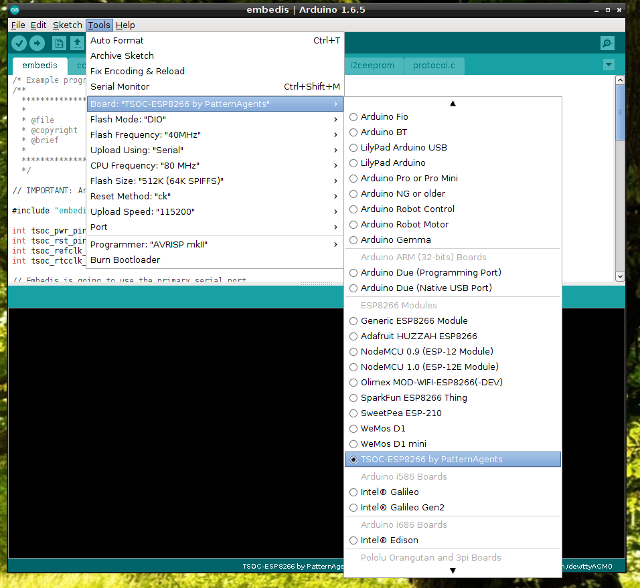This screenshot has width=640, height=588.
Task: Open the Help menu
Action: coord(125,25)
